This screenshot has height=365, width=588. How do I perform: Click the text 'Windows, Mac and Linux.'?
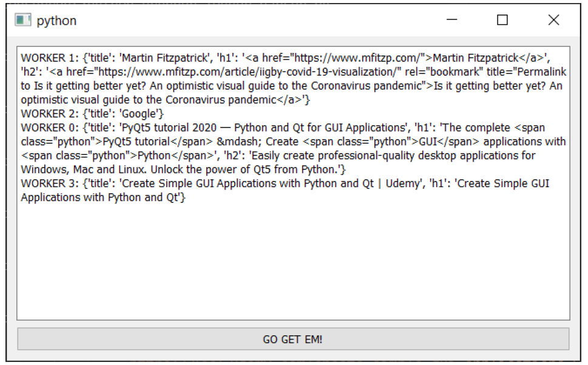pos(84,169)
